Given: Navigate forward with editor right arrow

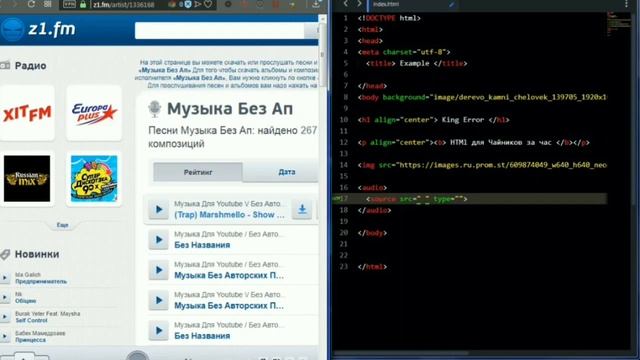Looking at the screenshot, I should [x=359, y=4].
